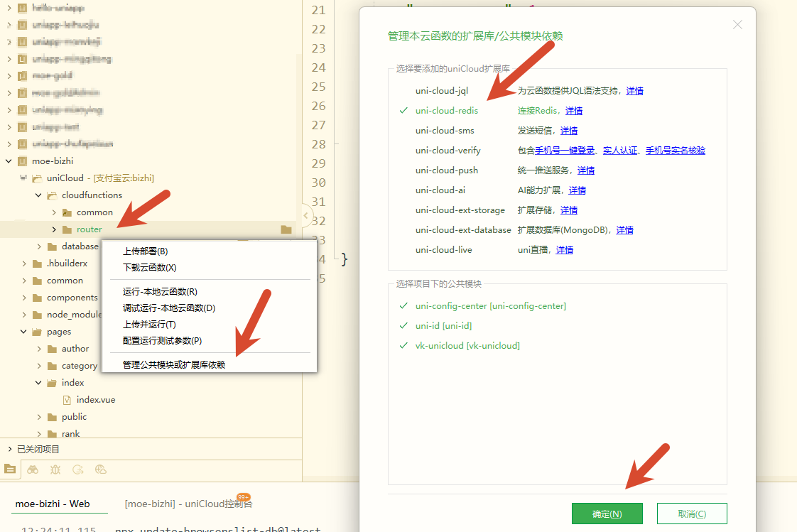The image size is (797, 532).
Task: Click the binoculars search icon
Action: coord(33,469)
